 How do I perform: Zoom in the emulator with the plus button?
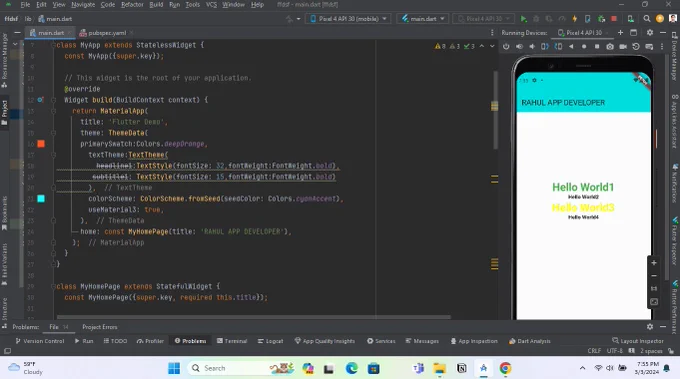[654, 263]
